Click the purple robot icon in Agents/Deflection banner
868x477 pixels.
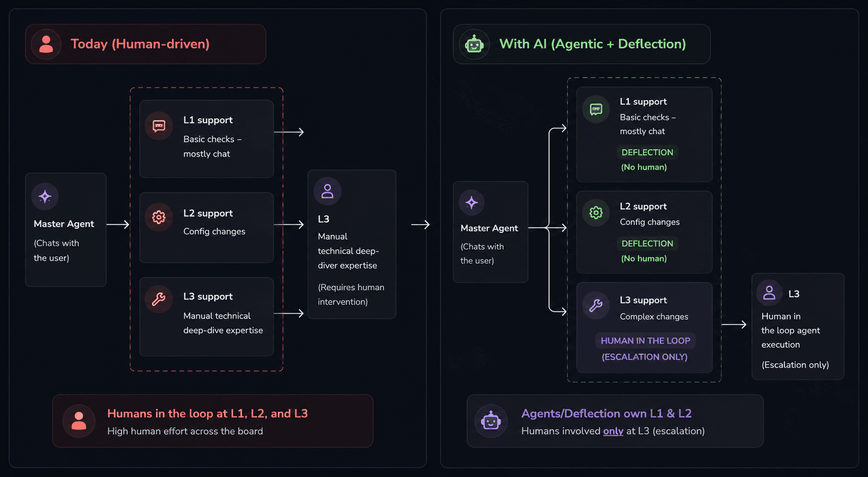pos(491,421)
